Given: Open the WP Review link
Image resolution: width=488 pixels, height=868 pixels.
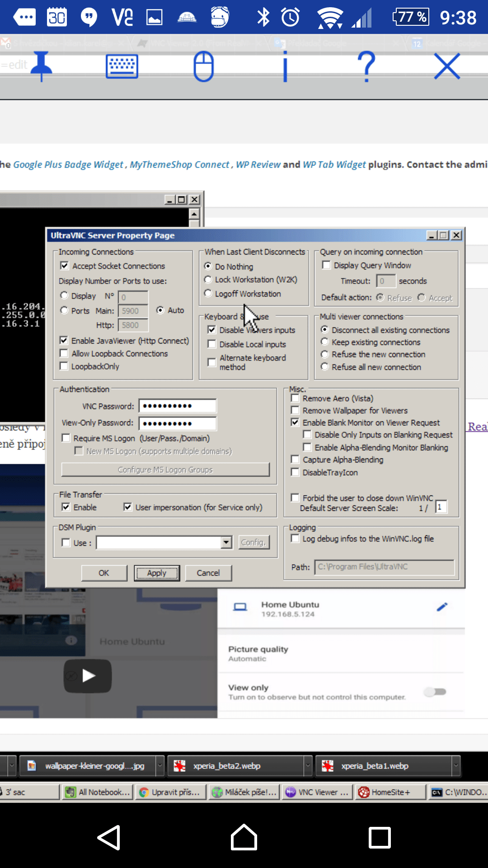Looking at the screenshot, I should [258, 165].
